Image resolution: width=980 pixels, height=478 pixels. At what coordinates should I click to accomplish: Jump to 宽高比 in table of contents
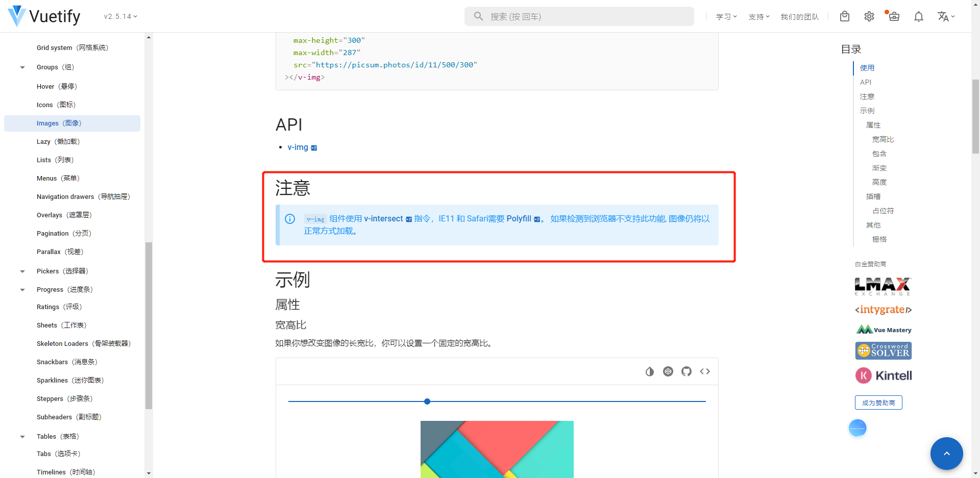(x=883, y=139)
